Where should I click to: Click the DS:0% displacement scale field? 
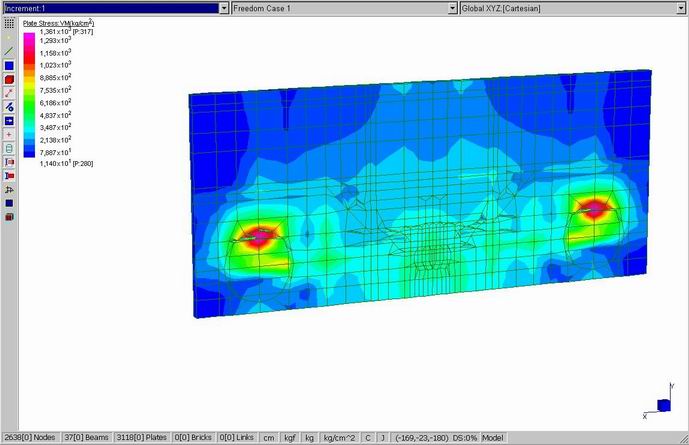click(465, 438)
